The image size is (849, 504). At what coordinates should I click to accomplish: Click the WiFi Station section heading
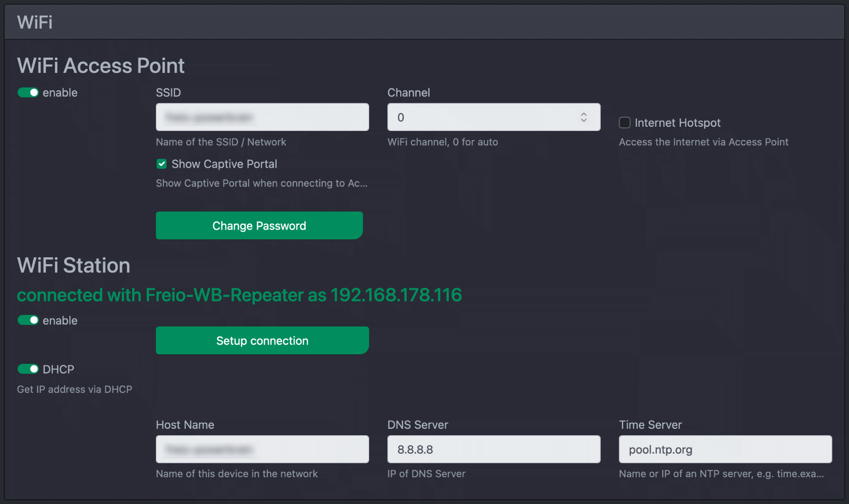click(73, 265)
